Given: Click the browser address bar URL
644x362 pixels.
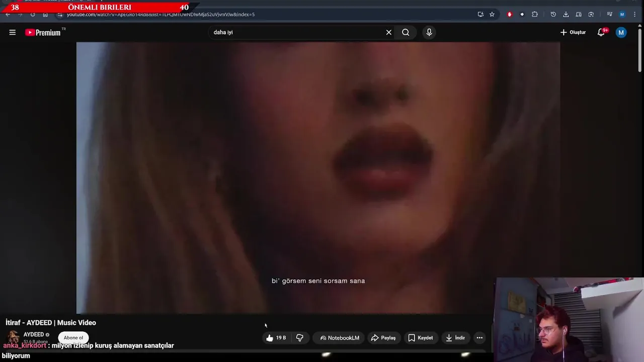Looking at the screenshot, I should pos(161,15).
